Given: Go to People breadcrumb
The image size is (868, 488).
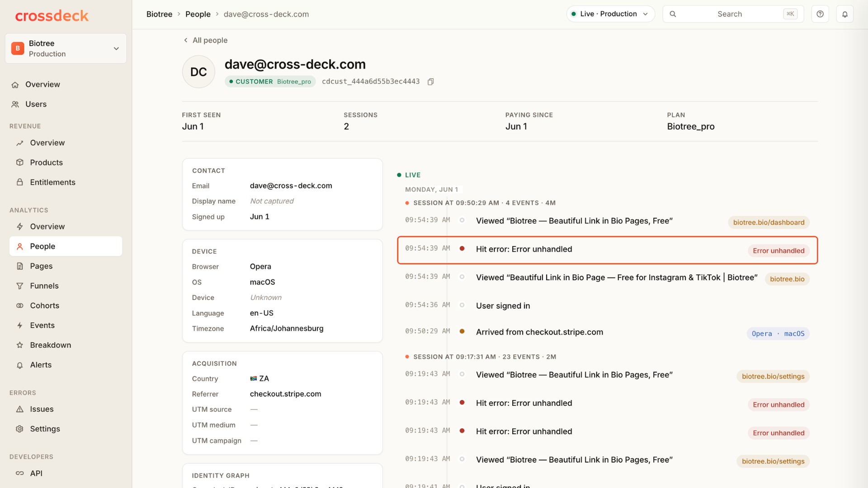Looking at the screenshot, I should (x=198, y=14).
